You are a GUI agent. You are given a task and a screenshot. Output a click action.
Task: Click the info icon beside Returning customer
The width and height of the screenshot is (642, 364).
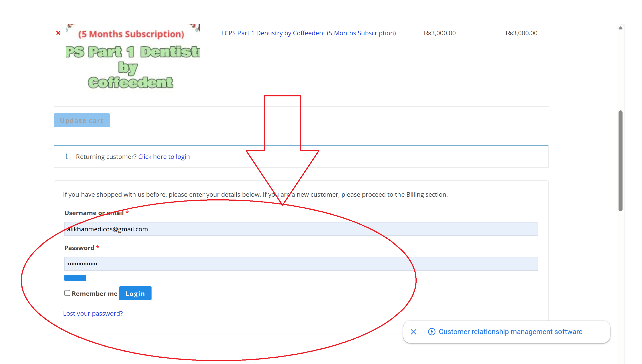click(x=66, y=156)
